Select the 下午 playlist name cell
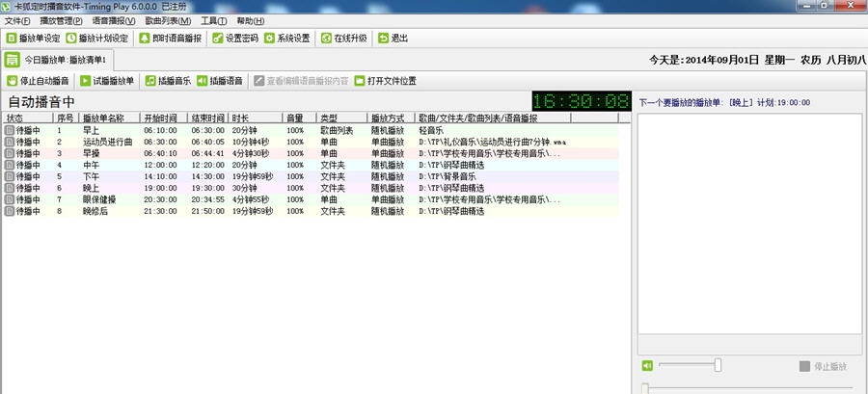868x394 pixels. click(x=91, y=176)
